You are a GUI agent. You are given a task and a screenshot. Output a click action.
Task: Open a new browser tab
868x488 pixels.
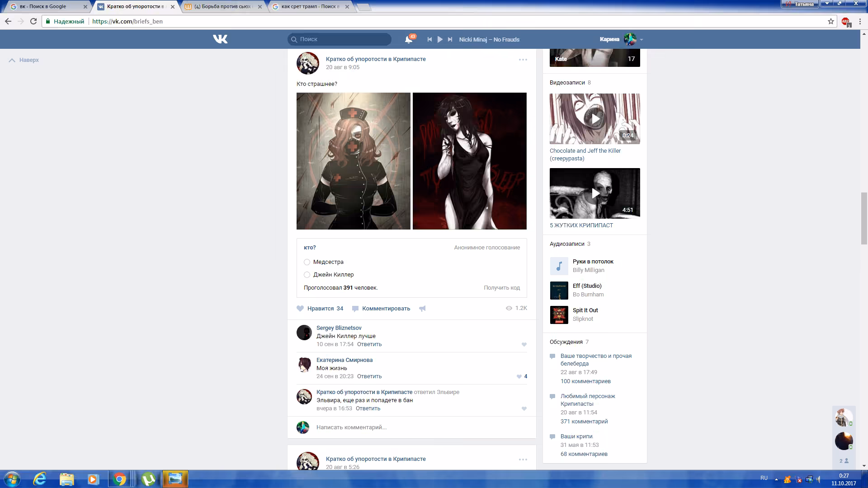tap(363, 7)
